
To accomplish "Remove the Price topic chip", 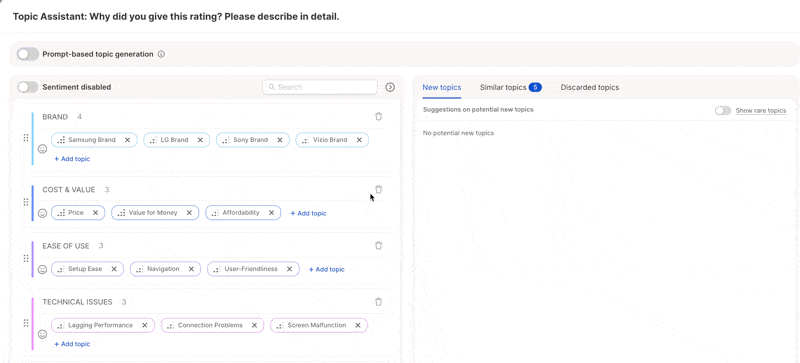I will [95, 213].
